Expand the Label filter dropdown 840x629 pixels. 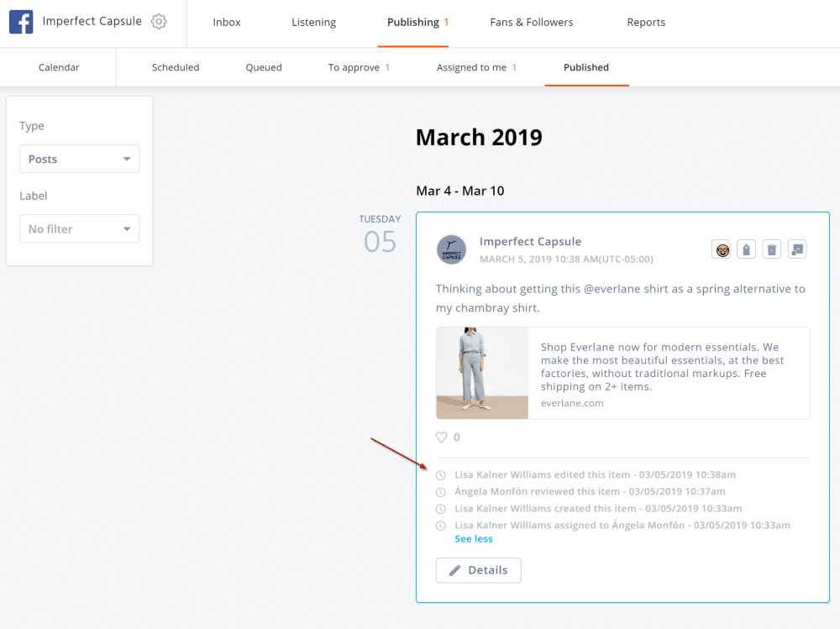80,228
